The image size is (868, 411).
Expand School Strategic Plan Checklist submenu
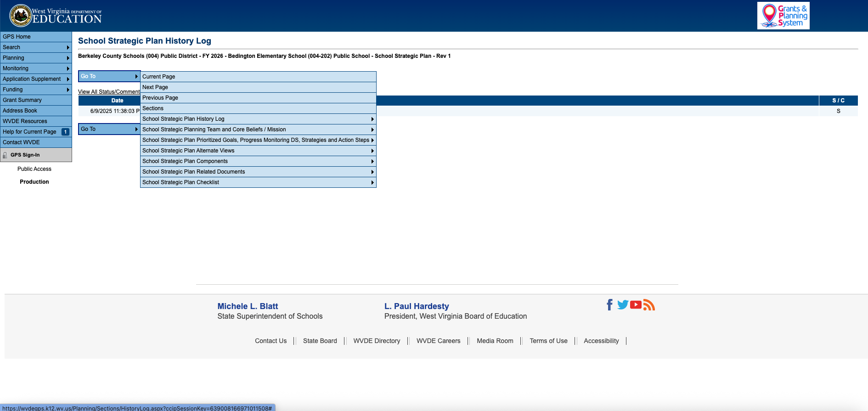click(258, 182)
